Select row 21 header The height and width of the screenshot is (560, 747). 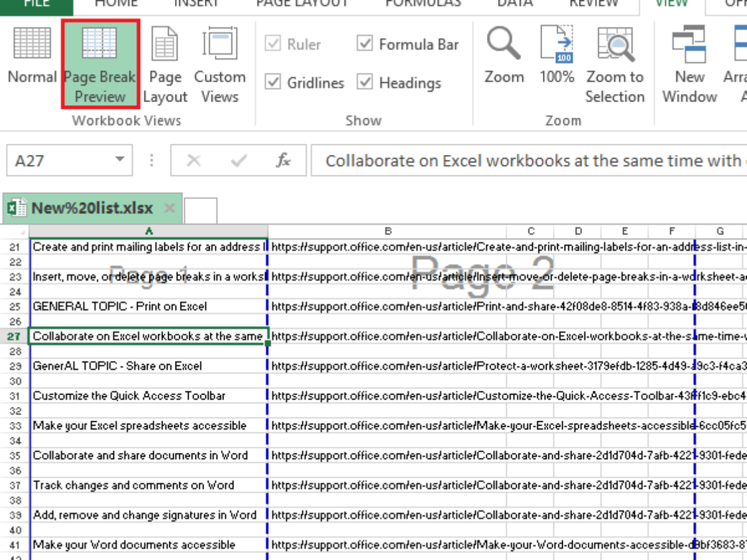click(14, 247)
